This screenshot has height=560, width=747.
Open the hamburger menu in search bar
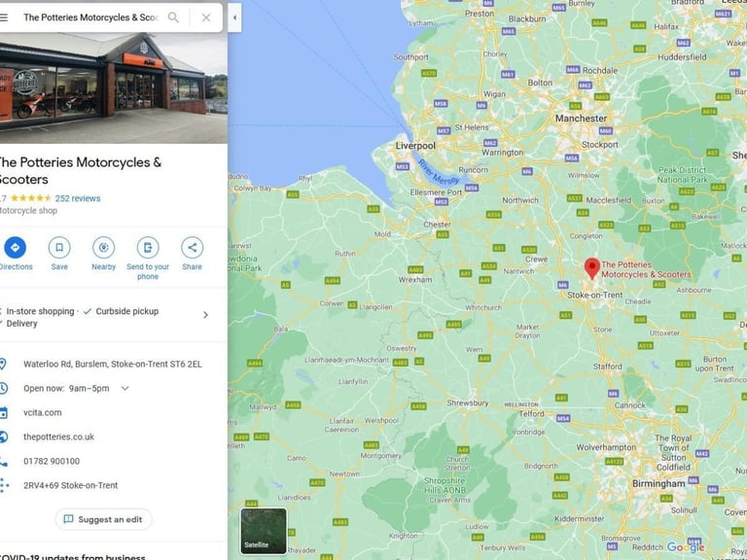[x=4, y=17]
